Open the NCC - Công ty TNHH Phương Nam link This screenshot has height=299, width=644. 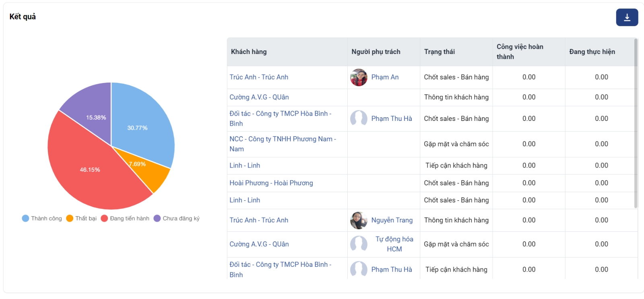282,139
